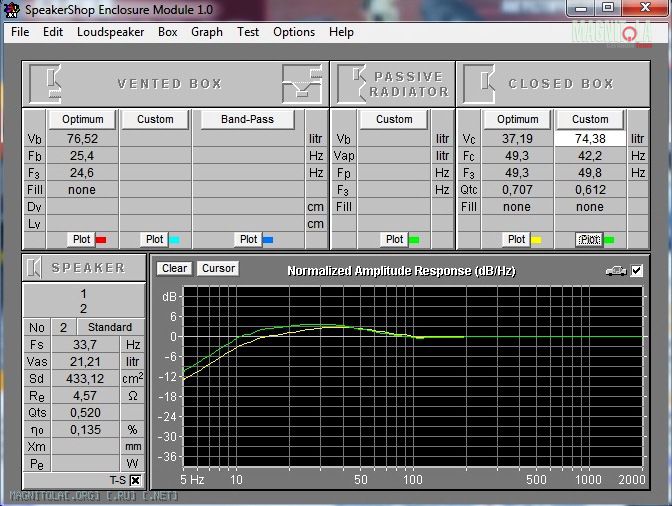Click the speaker No field showing 2
Image resolution: width=672 pixels, height=506 pixels.
63,328
